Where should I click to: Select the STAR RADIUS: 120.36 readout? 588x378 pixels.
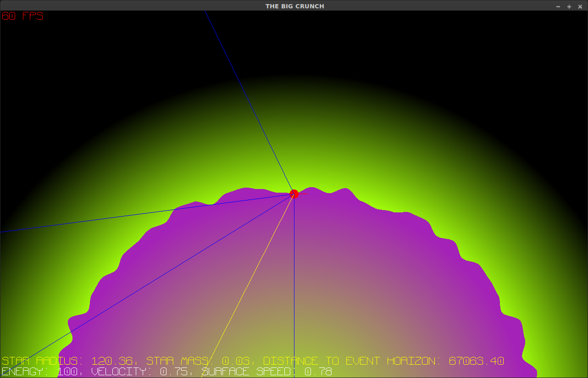click(68, 361)
